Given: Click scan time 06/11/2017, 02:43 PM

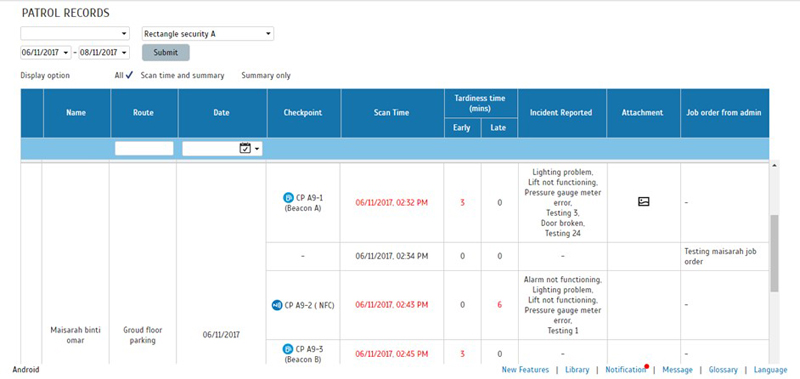Looking at the screenshot, I should tap(391, 305).
